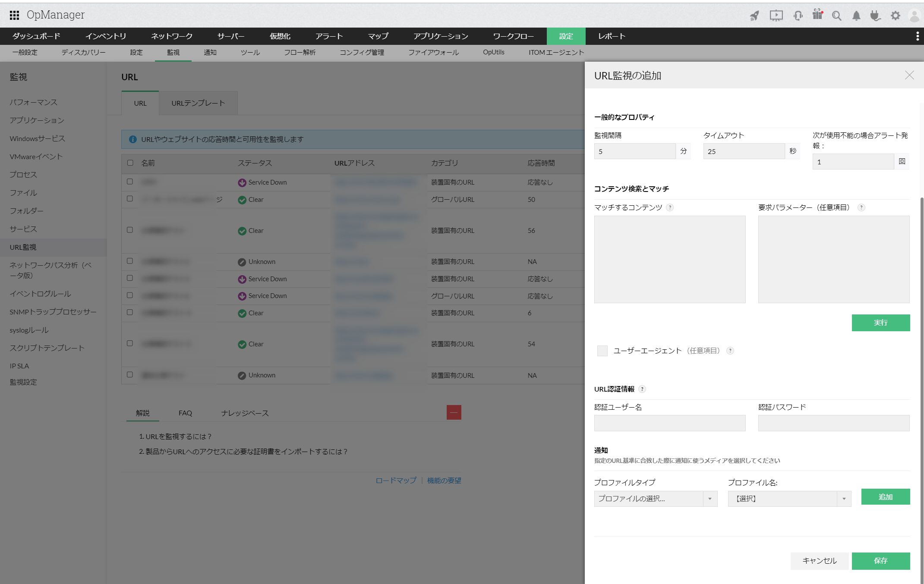924x584 pixels.
Task: Check the first URL row checkbox
Action: pos(130,182)
